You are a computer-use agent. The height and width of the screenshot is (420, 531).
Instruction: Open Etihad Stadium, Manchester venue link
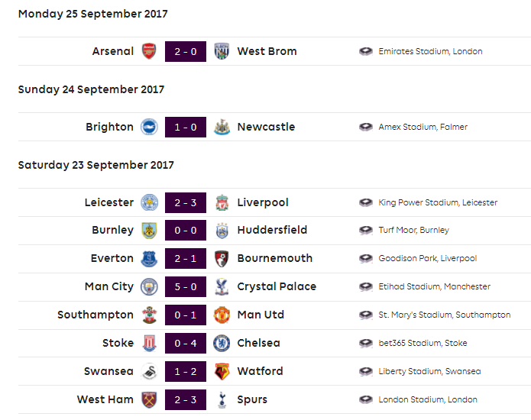434,286
